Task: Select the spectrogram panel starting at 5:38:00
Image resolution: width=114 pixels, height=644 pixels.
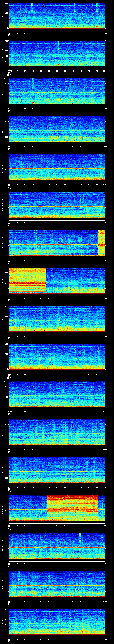Action: 57,356
